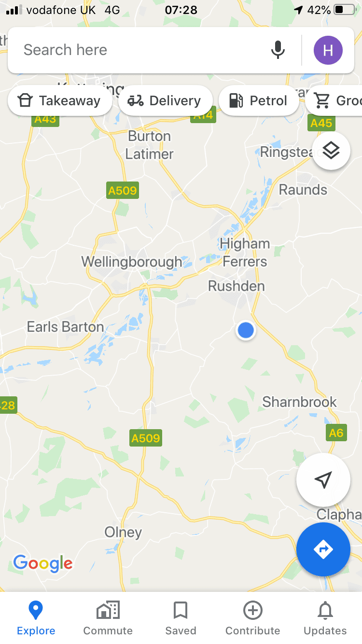Tap the blue directions button
The height and width of the screenshot is (644, 362).
coord(323,549)
